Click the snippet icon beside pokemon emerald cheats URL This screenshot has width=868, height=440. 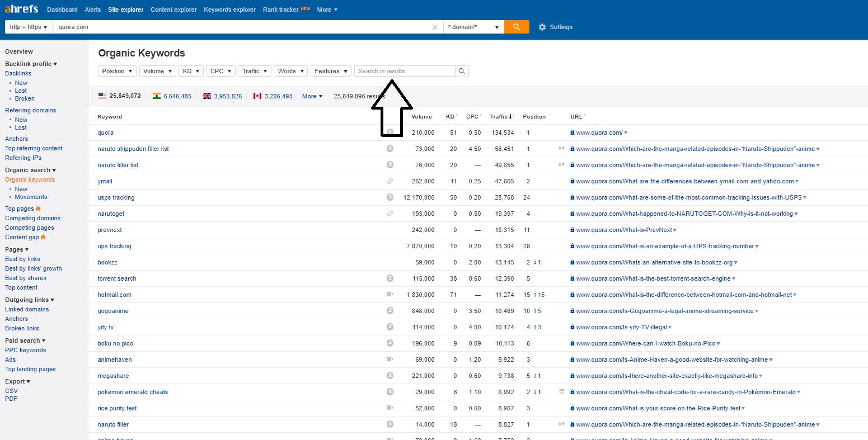[x=562, y=392]
